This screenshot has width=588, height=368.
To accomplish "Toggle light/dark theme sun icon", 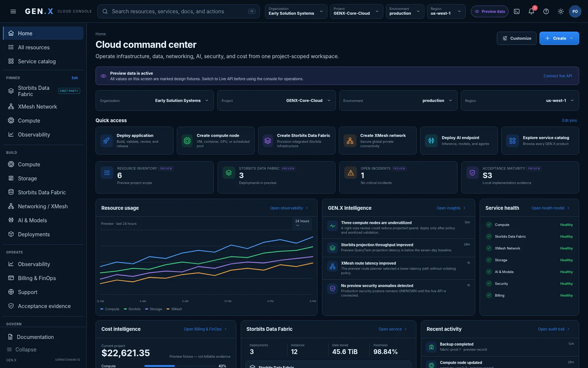I will pyautogui.click(x=561, y=11).
